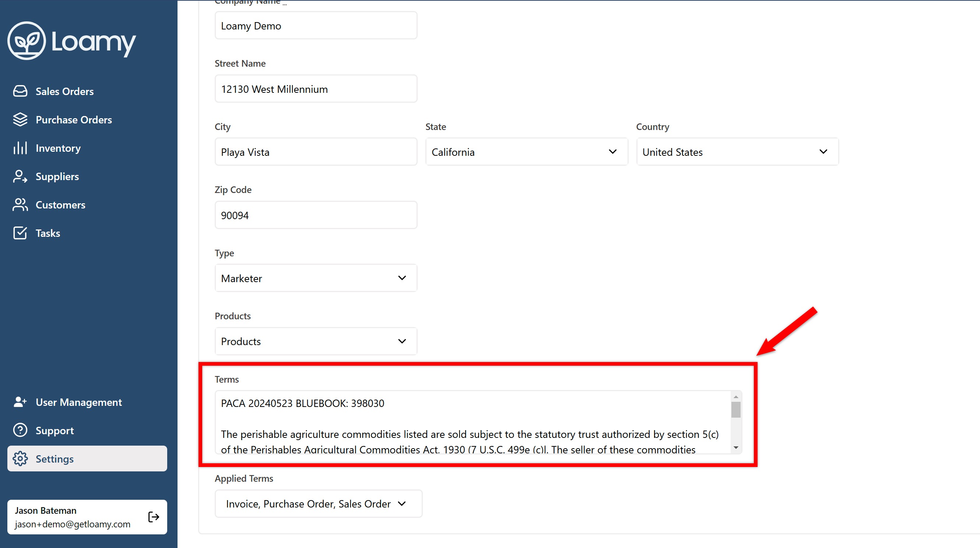
Task: Go to the Inventory section
Action: [x=87, y=148]
